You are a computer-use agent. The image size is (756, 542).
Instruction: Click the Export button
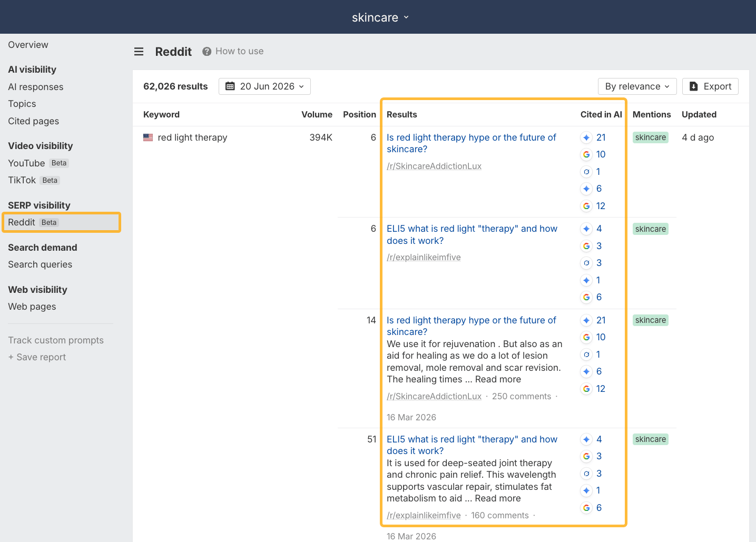(x=710, y=86)
